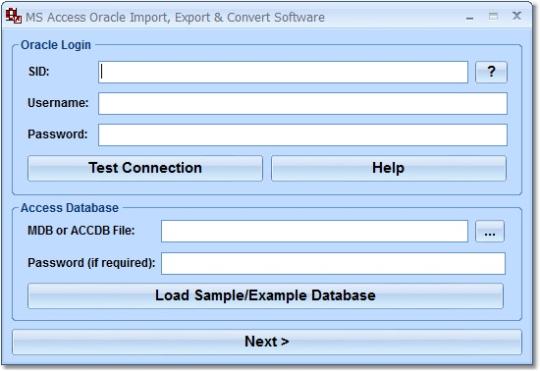Proceed with the Next > button
The height and width of the screenshot is (372, 540).
coord(267,342)
